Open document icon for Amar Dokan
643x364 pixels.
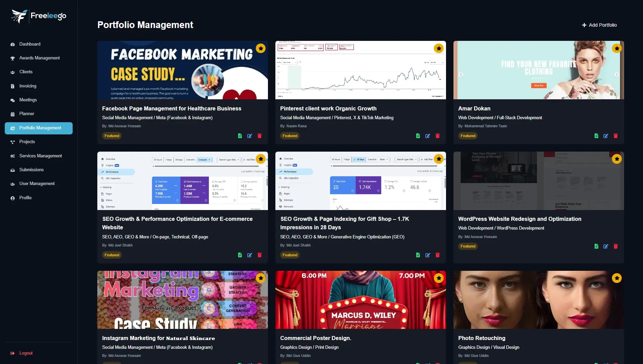596,136
